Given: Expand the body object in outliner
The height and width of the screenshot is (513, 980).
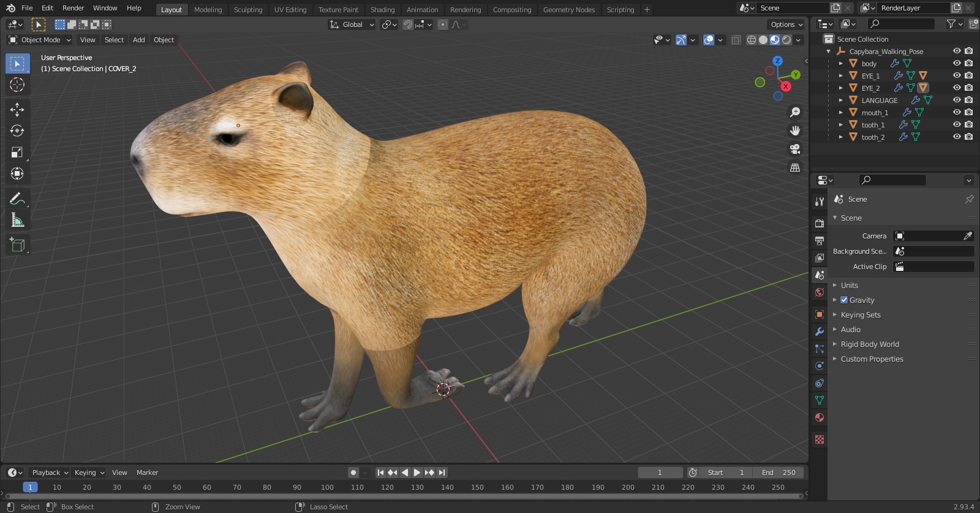Looking at the screenshot, I should [x=841, y=64].
